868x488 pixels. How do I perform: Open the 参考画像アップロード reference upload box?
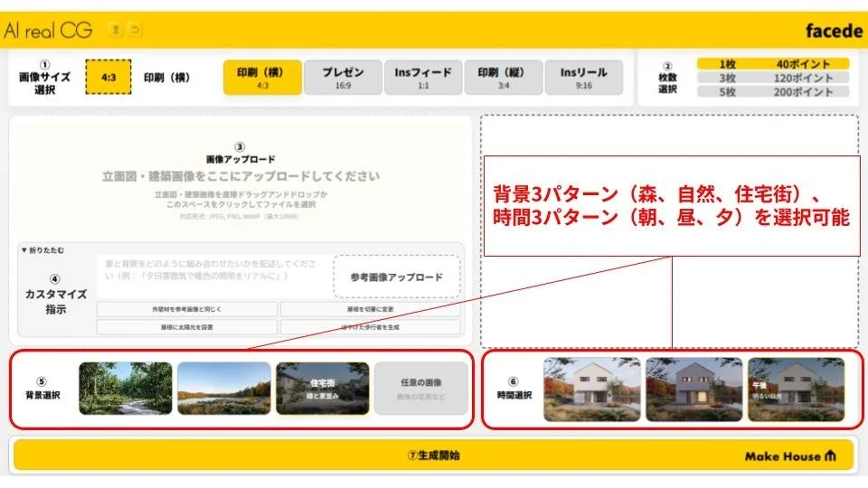396,277
